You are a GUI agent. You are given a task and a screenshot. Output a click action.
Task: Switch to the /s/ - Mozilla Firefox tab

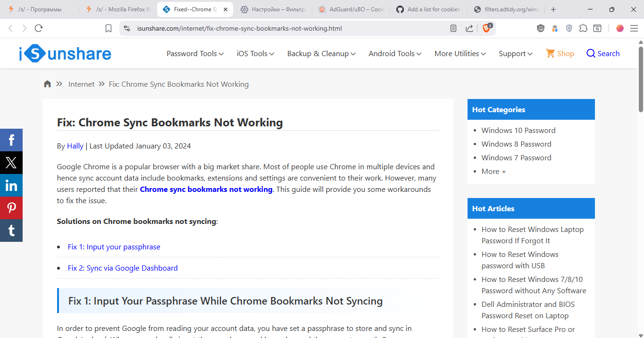coord(118,9)
